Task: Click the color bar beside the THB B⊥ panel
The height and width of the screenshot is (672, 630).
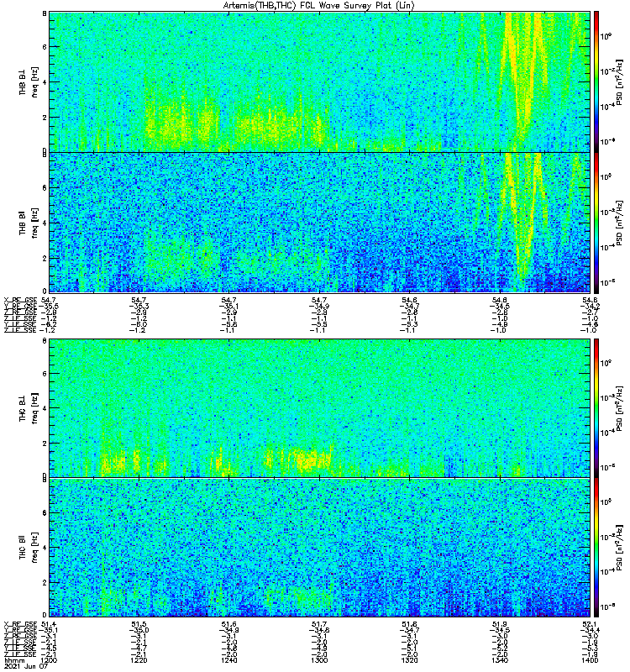Action: click(596, 81)
